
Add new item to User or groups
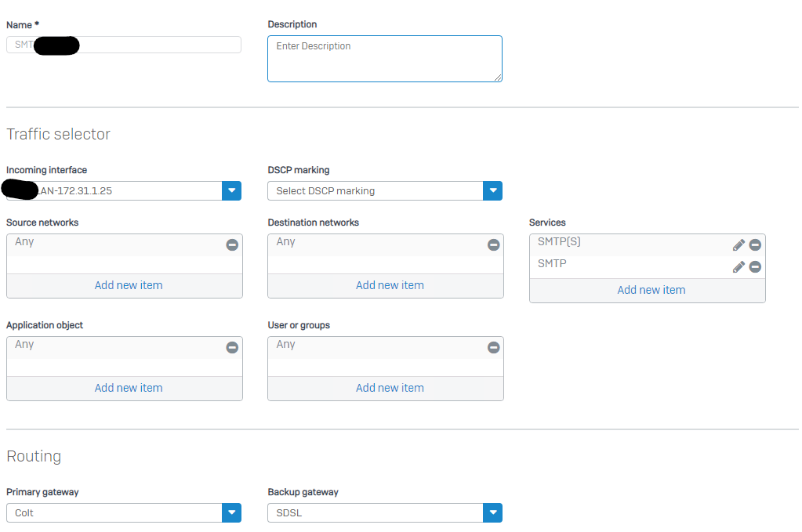(x=390, y=388)
